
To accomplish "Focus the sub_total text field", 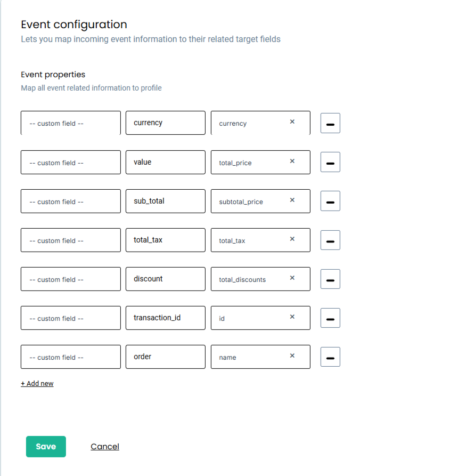I will (x=166, y=201).
